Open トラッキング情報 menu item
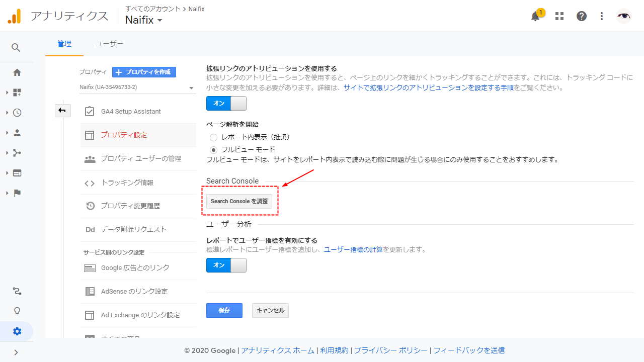The image size is (644, 362). click(138, 183)
